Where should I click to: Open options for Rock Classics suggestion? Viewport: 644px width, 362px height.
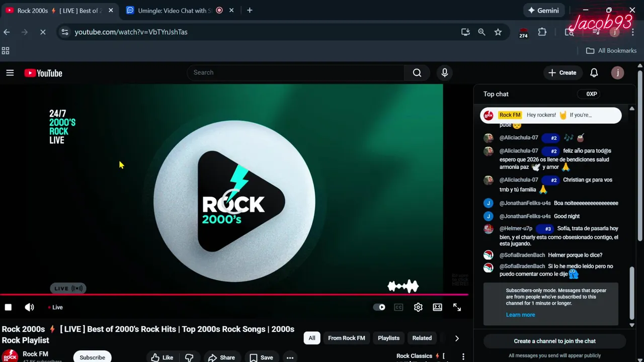463,356
